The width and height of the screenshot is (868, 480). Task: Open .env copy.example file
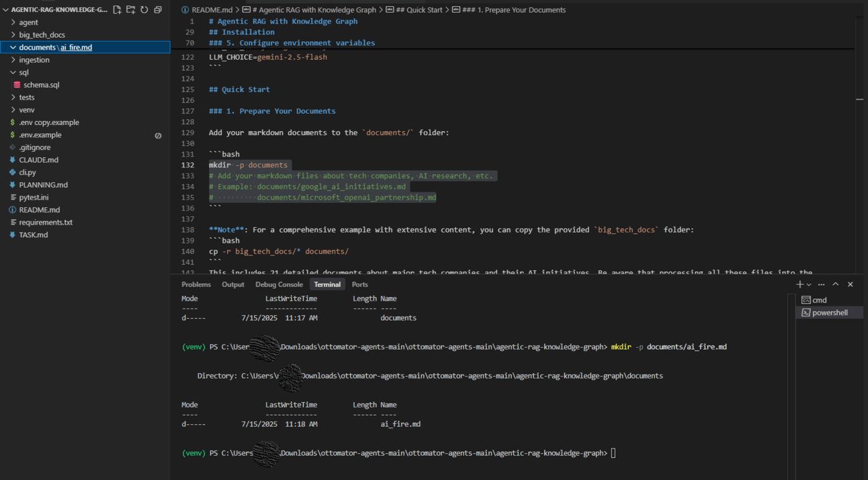49,122
